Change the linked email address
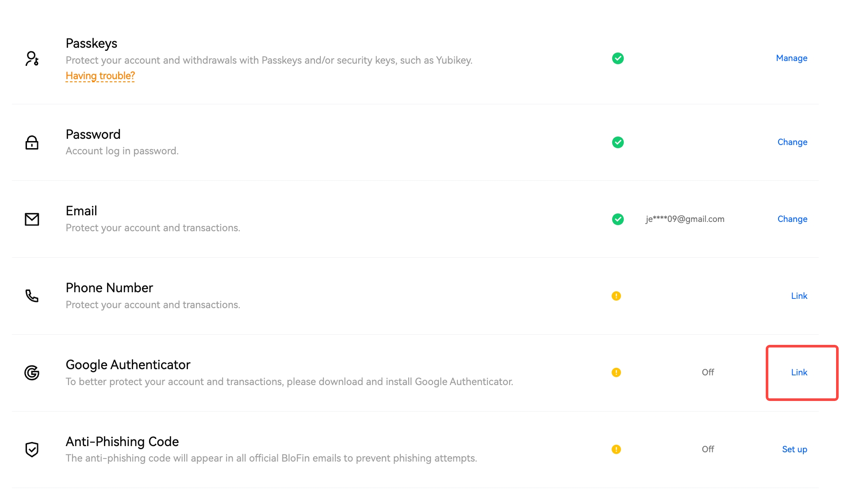 [792, 219]
